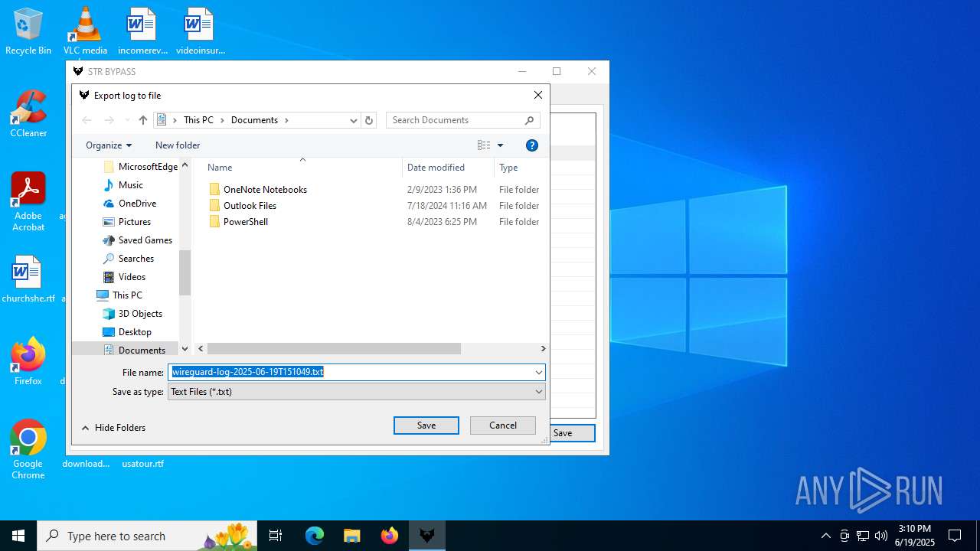
Task: Select OneDrive in the navigation tree
Action: point(130,204)
